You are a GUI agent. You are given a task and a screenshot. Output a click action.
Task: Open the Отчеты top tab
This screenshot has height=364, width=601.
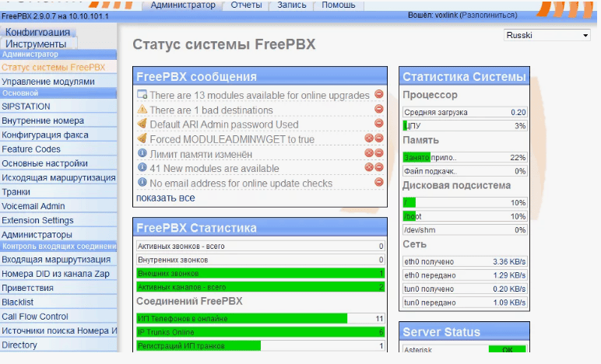coord(246,5)
